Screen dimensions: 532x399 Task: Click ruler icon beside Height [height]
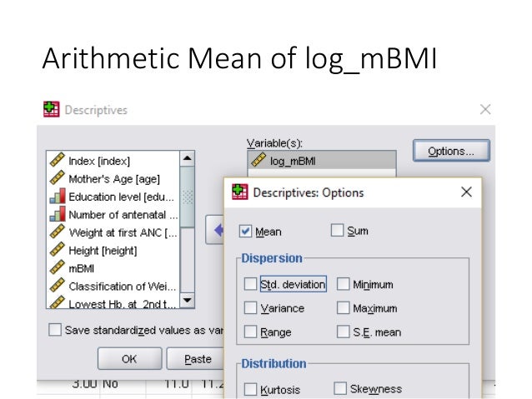(57, 250)
